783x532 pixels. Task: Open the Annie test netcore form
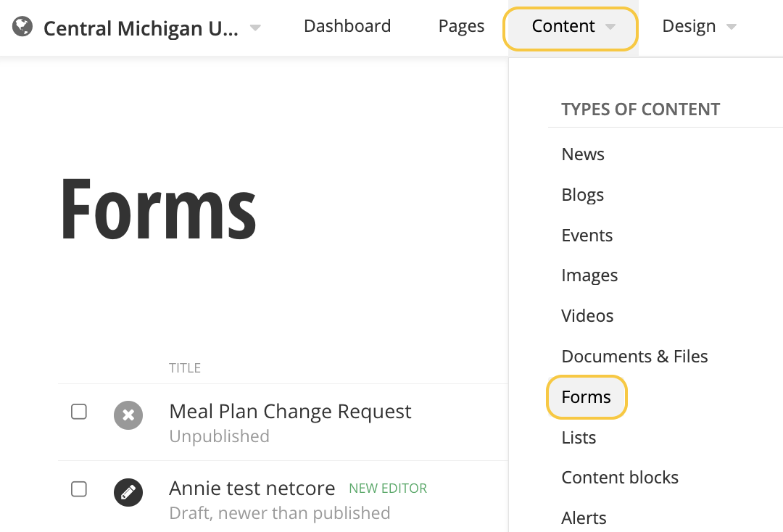click(252, 488)
